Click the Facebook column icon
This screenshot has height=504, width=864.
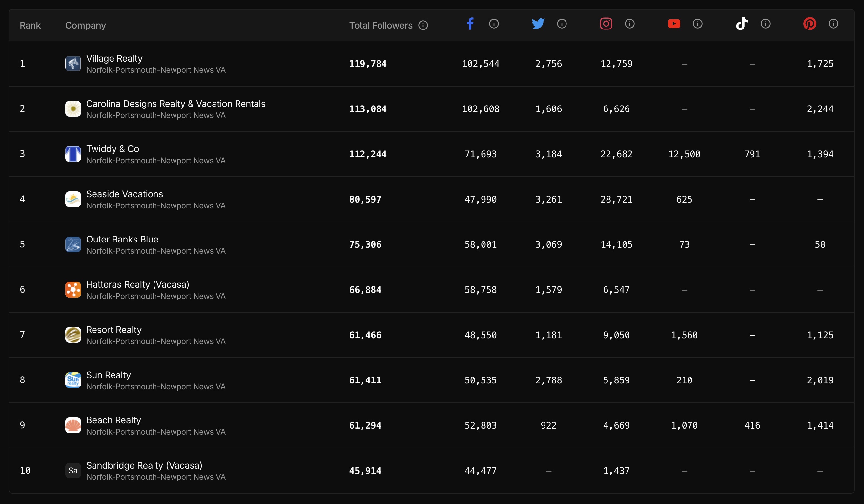(x=470, y=24)
